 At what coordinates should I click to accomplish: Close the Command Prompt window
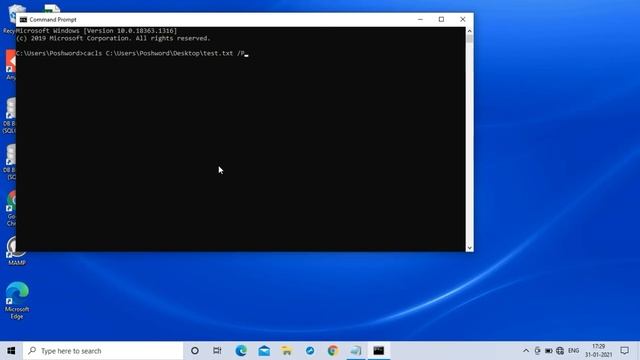point(462,20)
